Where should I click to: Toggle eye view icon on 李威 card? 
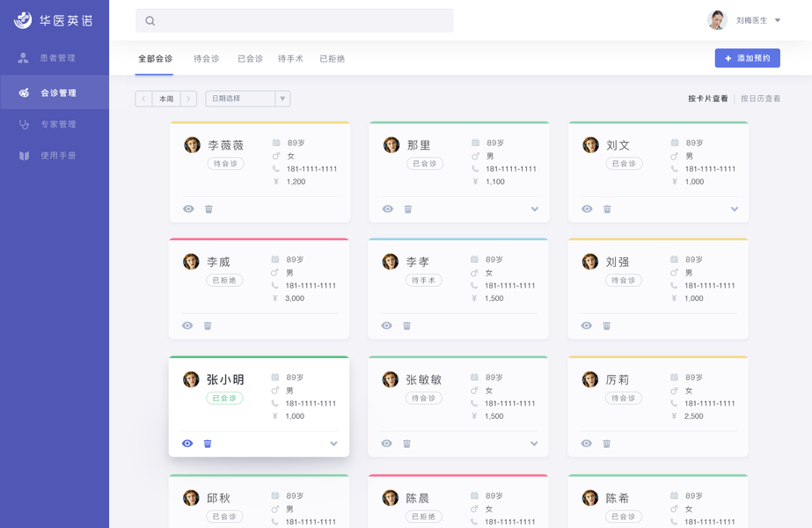click(187, 326)
